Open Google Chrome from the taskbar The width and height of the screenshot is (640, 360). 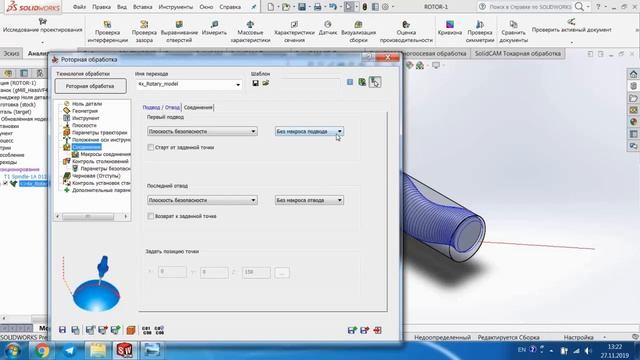click(42, 350)
